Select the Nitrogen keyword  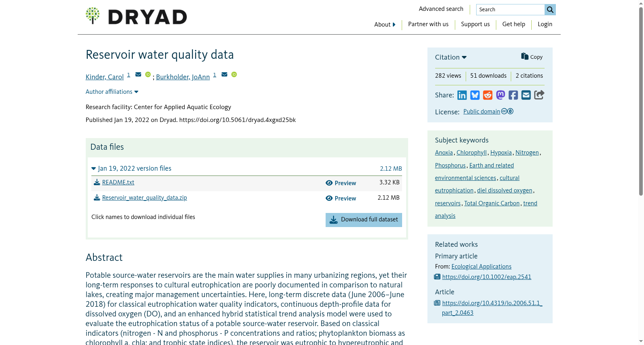pos(527,153)
